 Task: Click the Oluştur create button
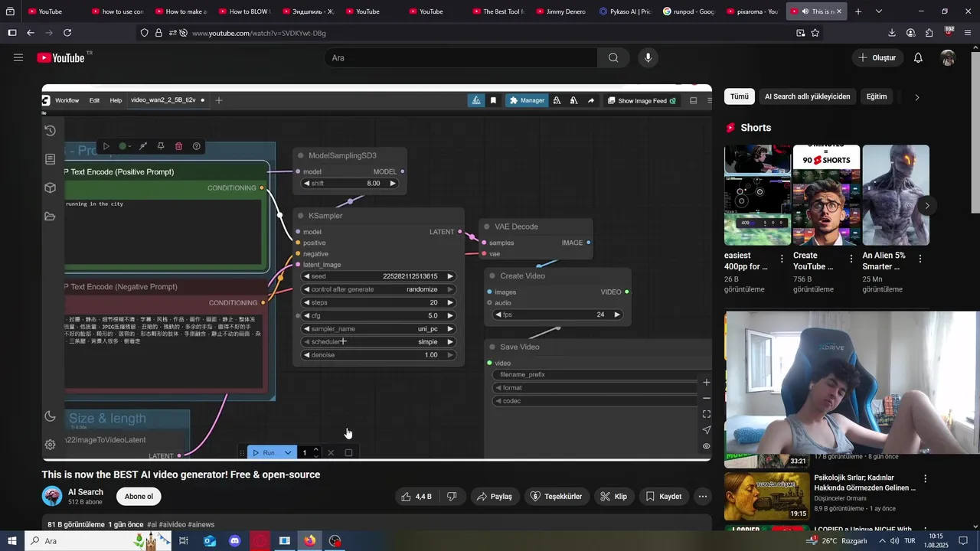point(877,57)
